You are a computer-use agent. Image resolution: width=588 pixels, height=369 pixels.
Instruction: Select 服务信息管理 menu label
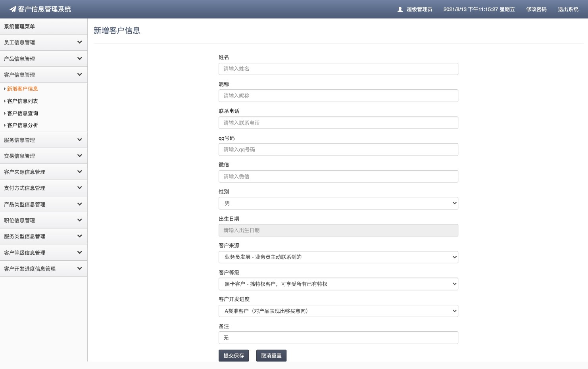coord(19,140)
